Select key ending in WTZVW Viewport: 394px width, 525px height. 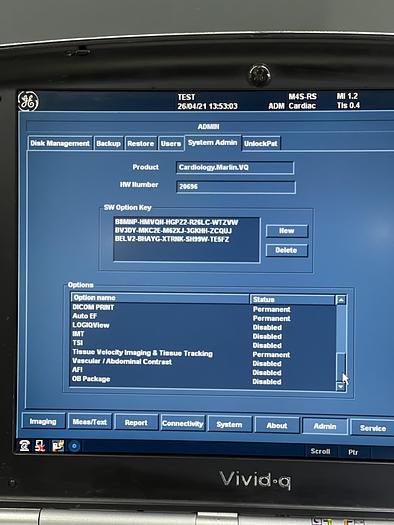176,222
